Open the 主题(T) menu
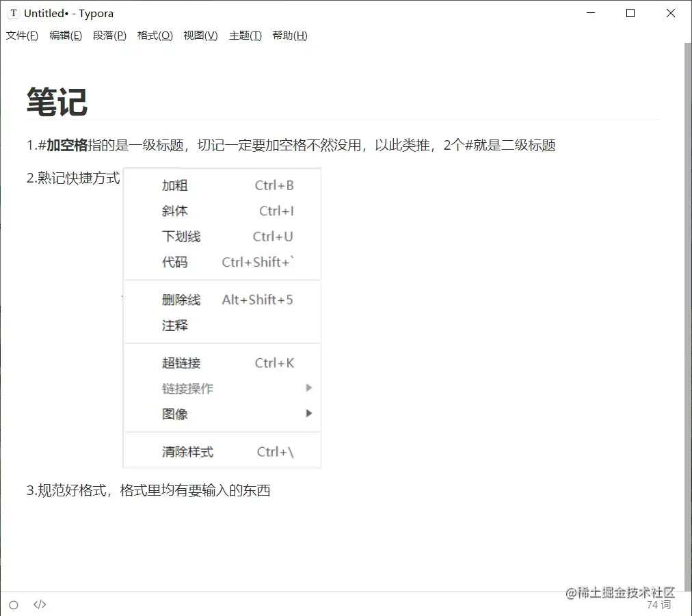The width and height of the screenshot is (692, 616). coord(245,36)
